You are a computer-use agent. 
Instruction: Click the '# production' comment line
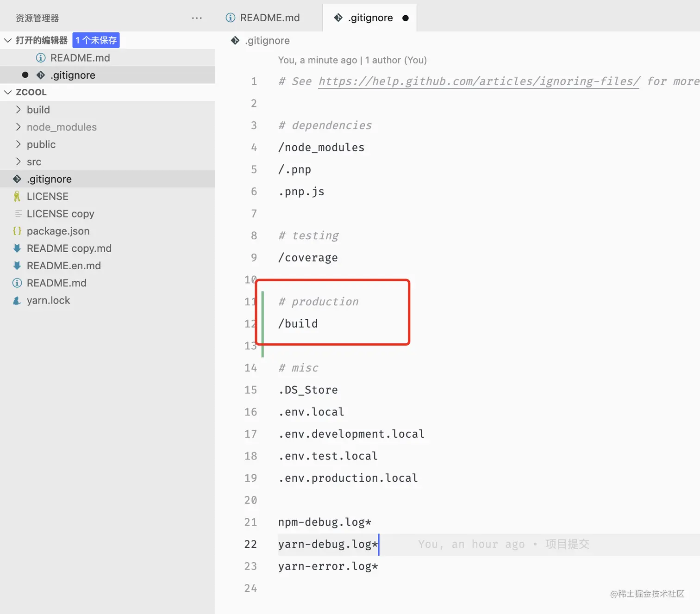click(319, 302)
